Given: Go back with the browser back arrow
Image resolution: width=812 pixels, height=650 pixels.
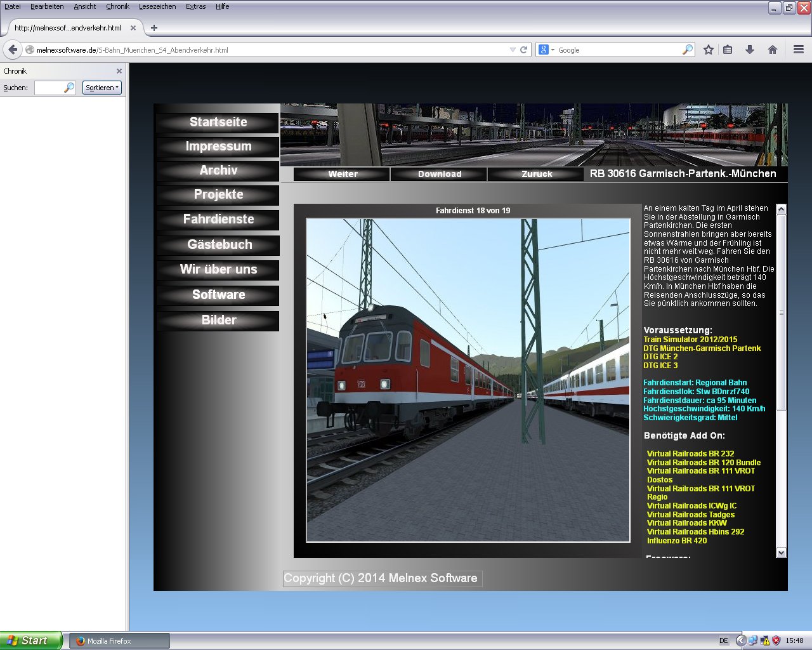Looking at the screenshot, I should [x=13, y=50].
